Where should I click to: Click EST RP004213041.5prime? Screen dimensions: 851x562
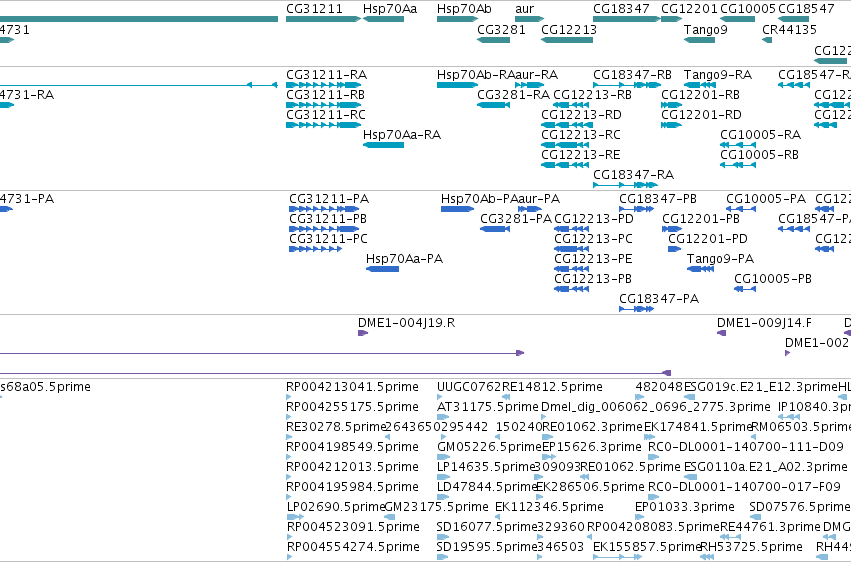(x=352, y=387)
